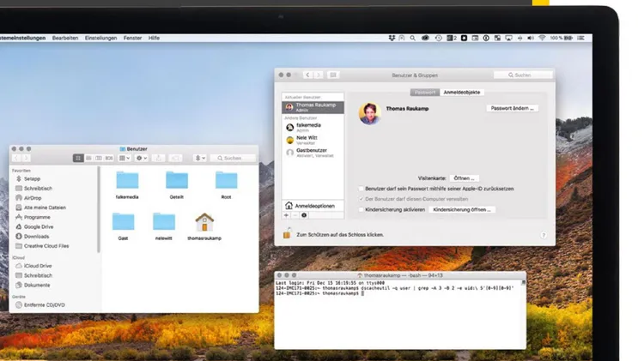Open the Finder arrange-by dropdown

pos(125,158)
